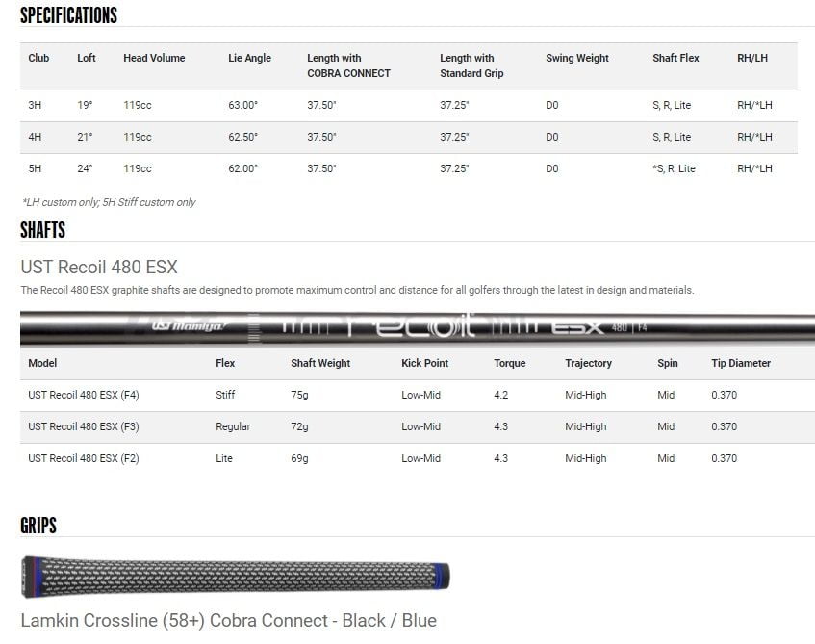Viewport: 815px width, 644px height.
Task: Select the Lie Angle column header
Action: (249, 58)
